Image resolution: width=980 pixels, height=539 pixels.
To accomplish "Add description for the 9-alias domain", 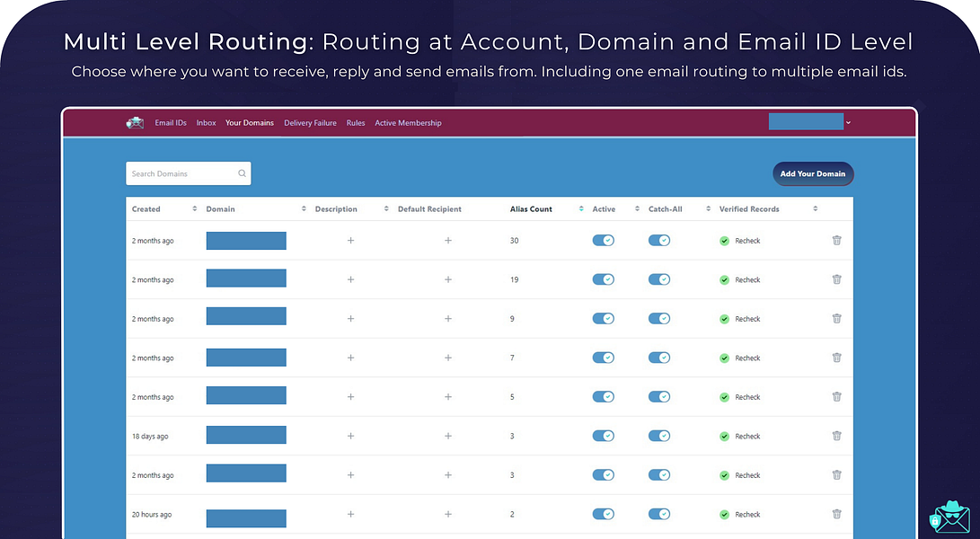I will [x=350, y=318].
